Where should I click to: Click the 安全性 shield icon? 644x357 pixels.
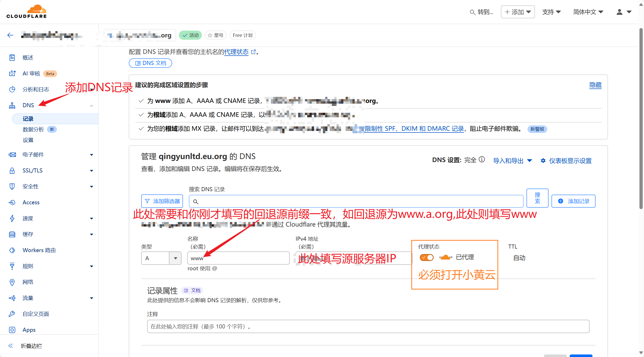pyautogui.click(x=12, y=187)
